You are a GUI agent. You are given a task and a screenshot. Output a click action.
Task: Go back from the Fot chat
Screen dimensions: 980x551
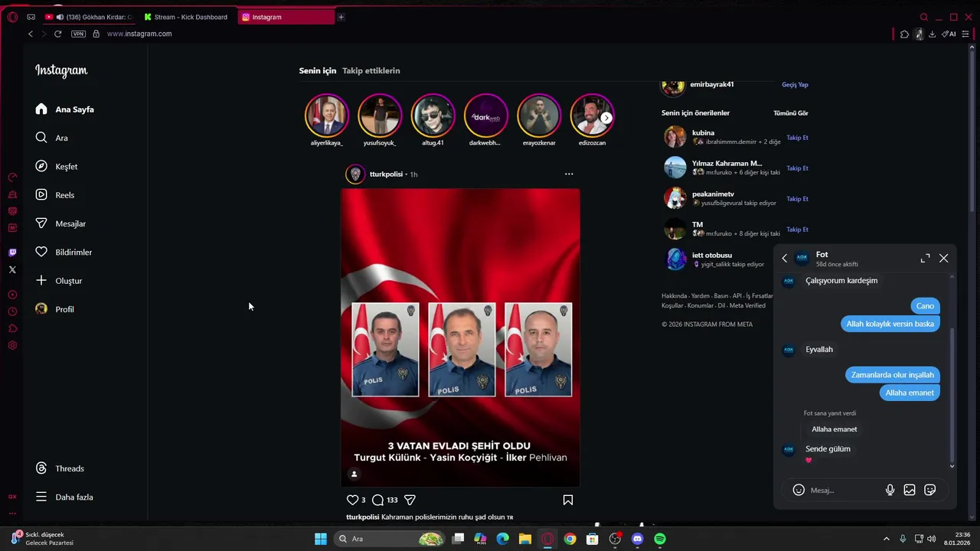[x=784, y=259]
